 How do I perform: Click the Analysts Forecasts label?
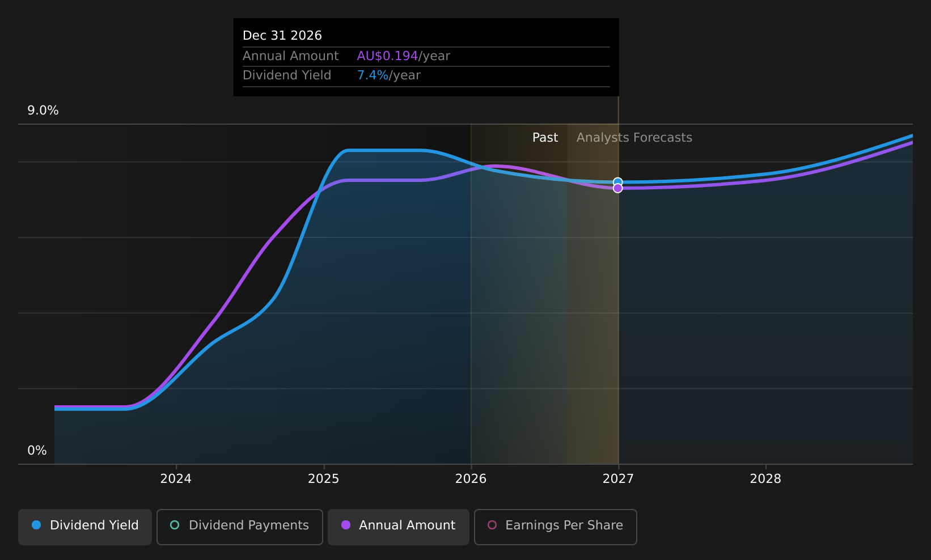(634, 138)
